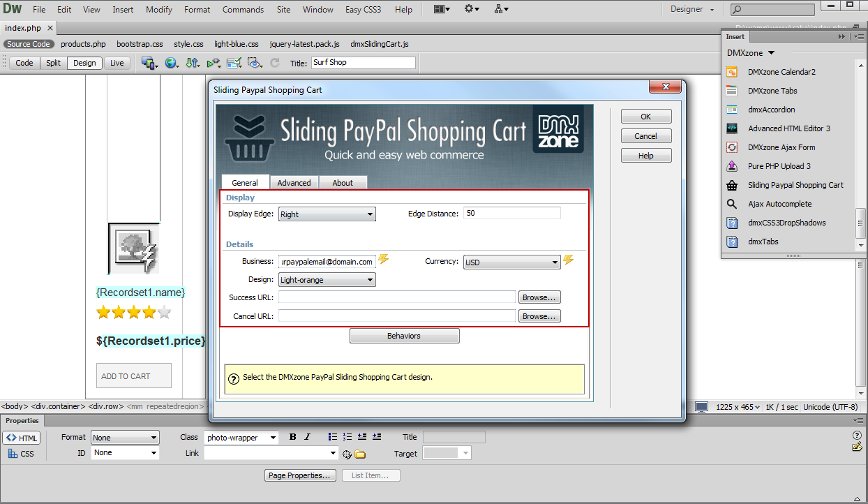Open the Commands menu

point(243,10)
